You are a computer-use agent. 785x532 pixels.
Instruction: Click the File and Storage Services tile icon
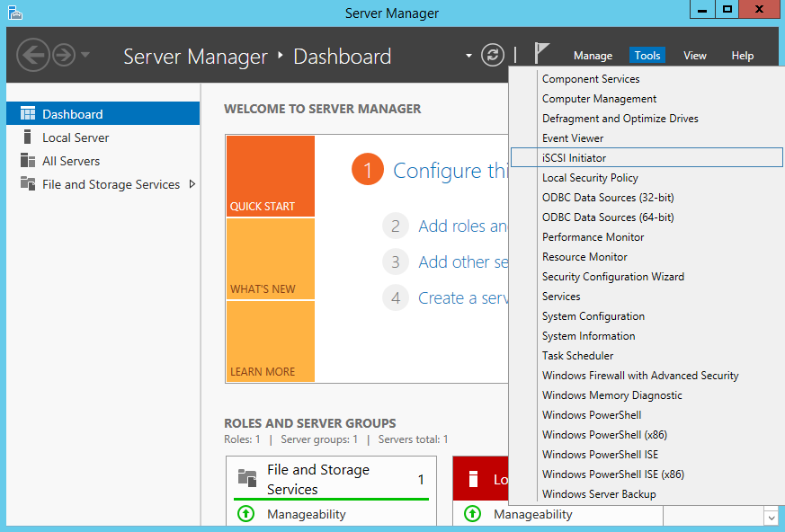(x=246, y=478)
